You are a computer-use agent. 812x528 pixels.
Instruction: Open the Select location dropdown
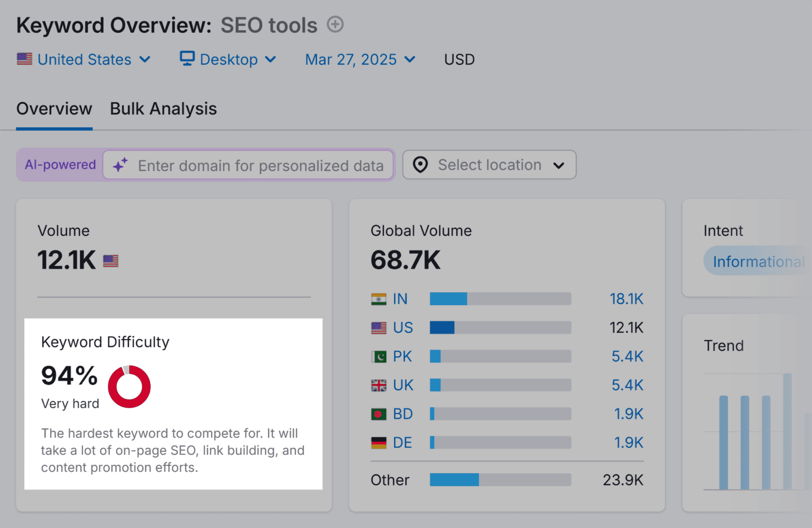(489, 165)
